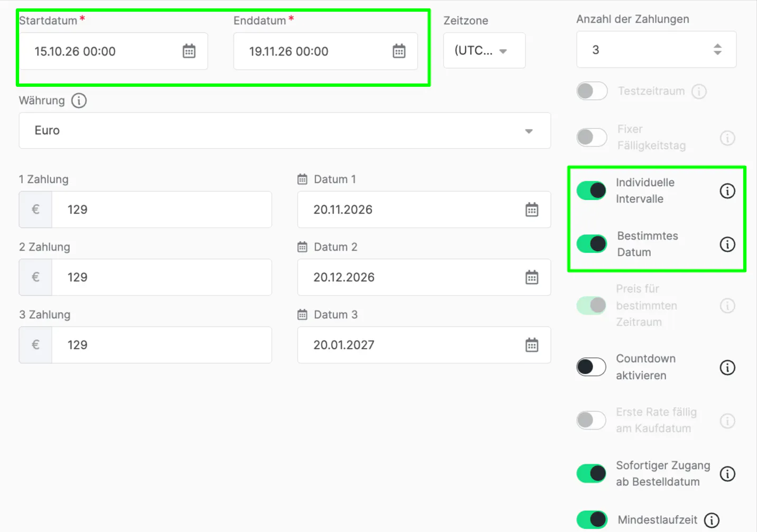Disable the Bestimmtes Datum toggle
This screenshot has height=532, width=757.
[592, 244]
